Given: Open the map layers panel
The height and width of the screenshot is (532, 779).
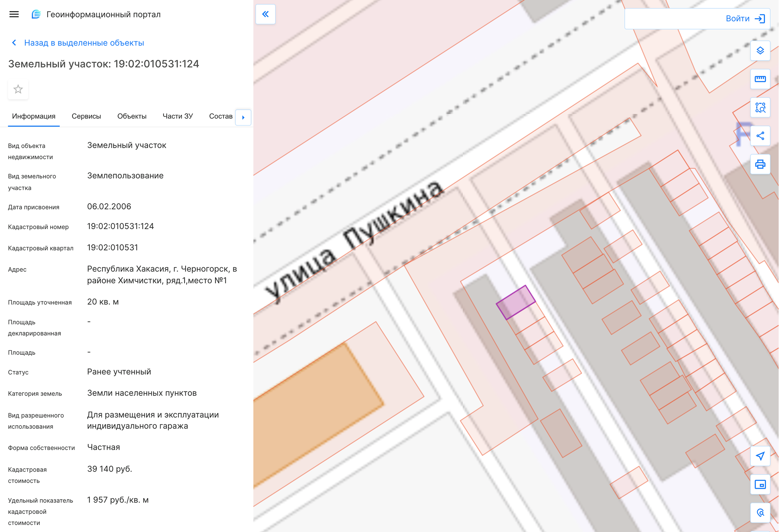Looking at the screenshot, I should click(760, 51).
